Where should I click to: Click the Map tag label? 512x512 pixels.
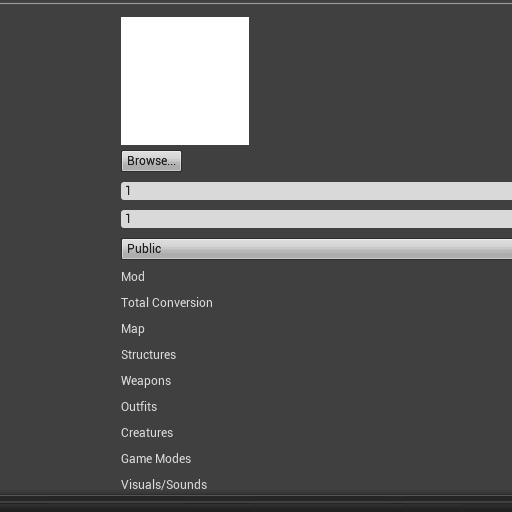tap(133, 329)
